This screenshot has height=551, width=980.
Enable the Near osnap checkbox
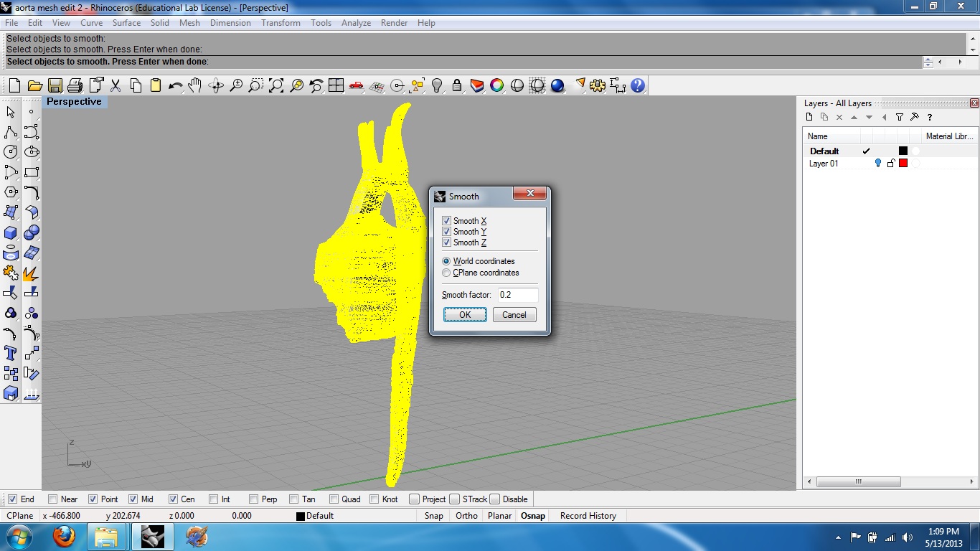click(52, 499)
